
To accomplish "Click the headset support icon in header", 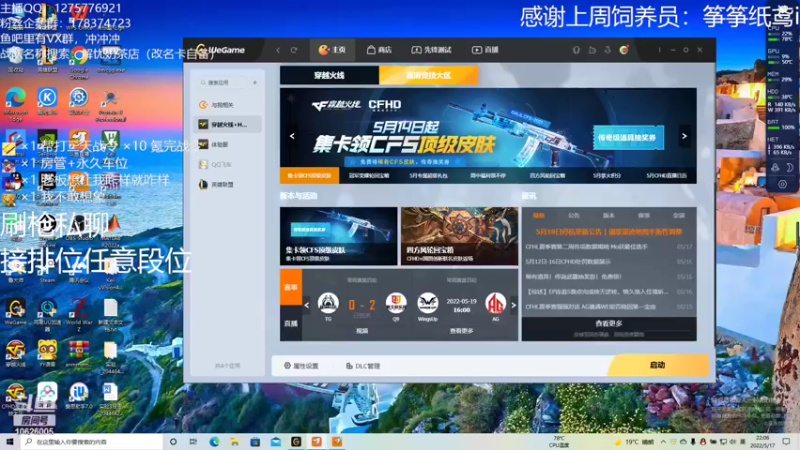I will pyautogui.click(x=576, y=49).
